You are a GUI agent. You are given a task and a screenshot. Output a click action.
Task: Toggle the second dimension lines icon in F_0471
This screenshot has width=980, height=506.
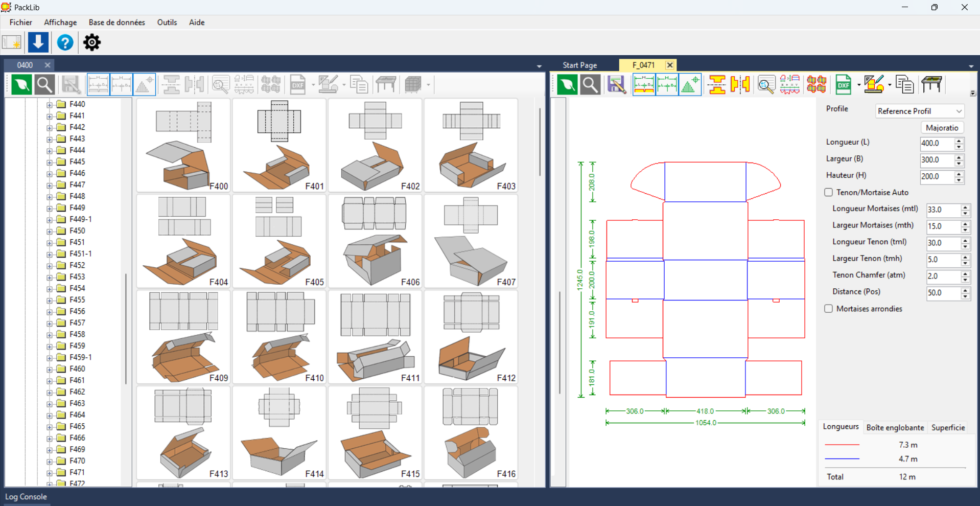[x=667, y=85]
